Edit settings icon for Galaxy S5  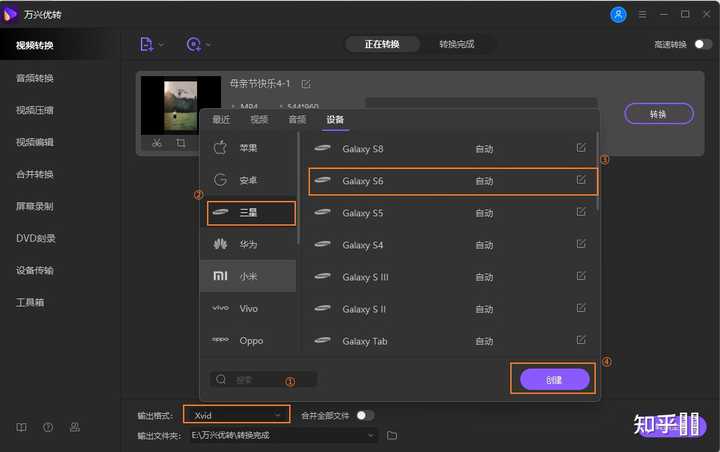(x=581, y=212)
